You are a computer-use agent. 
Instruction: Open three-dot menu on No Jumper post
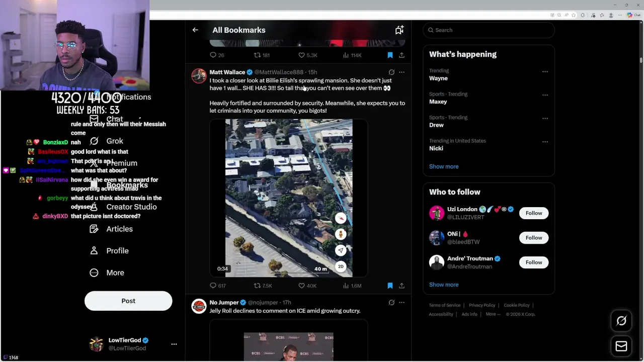coord(401,303)
